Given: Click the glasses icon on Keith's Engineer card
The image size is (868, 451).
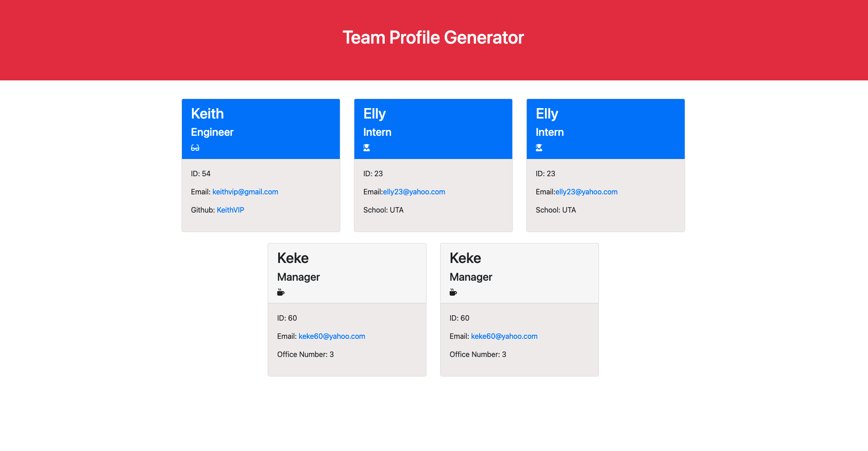Looking at the screenshot, I should 195,148.
